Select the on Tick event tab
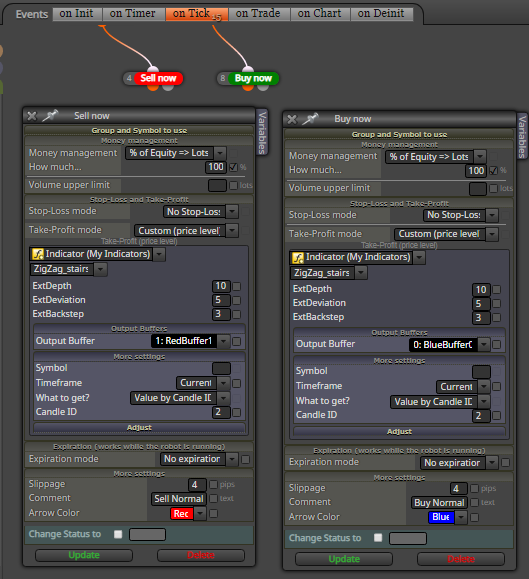This screenshot has height=579, width=529. pyautogui.click(x=196, y=14)
